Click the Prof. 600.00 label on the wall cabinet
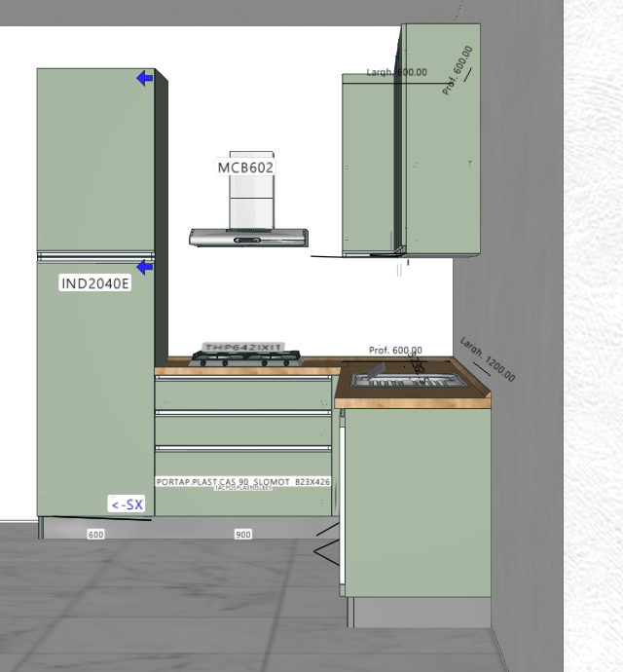 click(458, 70)
